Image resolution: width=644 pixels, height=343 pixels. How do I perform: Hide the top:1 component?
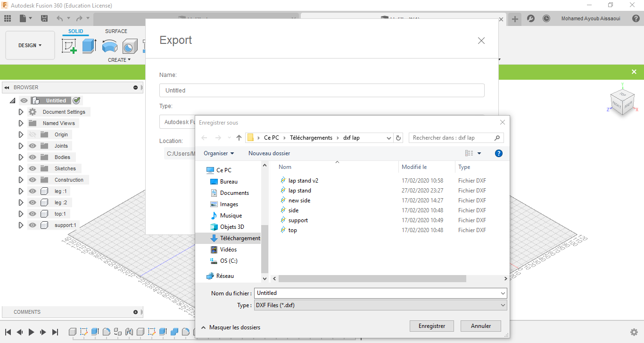tap(33, 214)
